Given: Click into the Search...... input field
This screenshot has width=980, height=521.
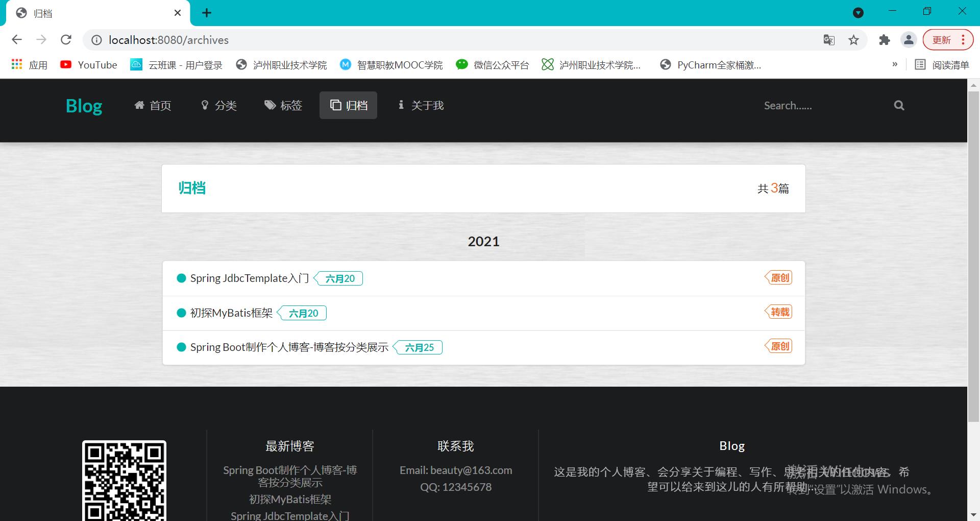Looking at the screenshot, I should point(822,106).
